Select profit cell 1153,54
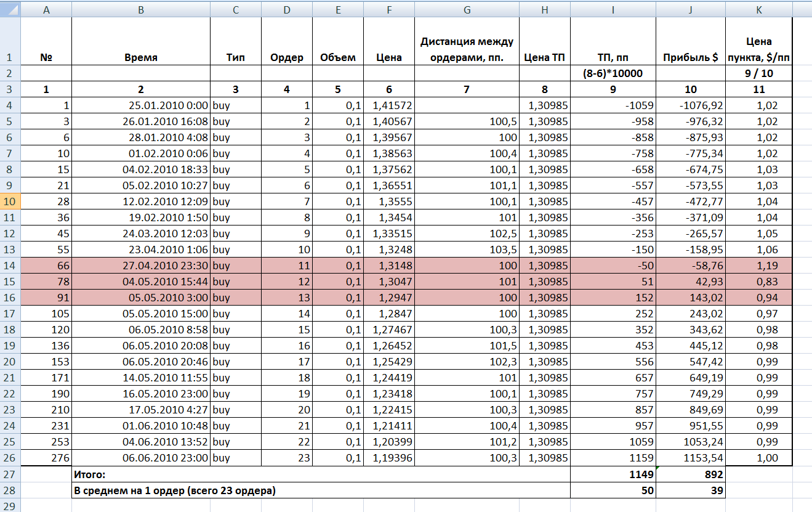The image size is (812, 512). [x=691, y=458]
